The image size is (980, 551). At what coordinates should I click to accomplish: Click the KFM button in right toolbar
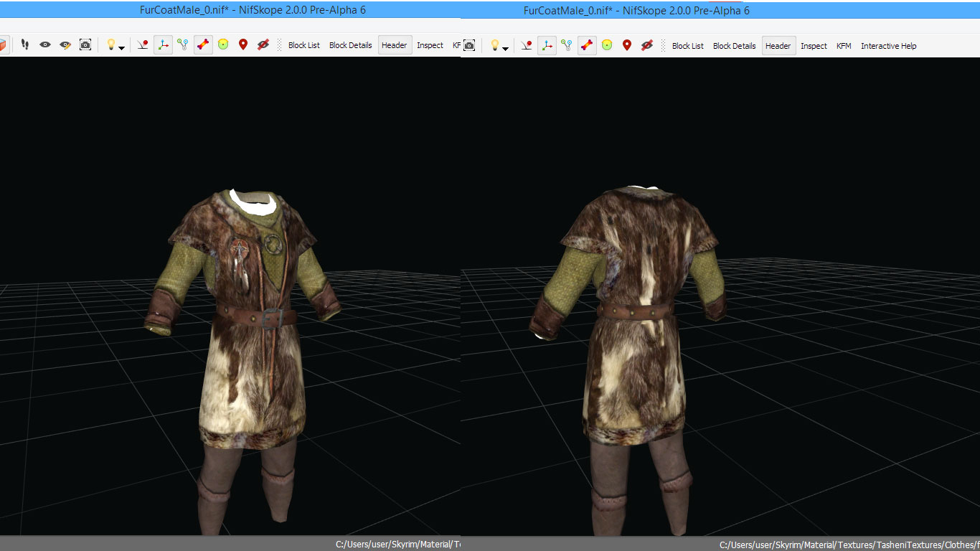844,46
